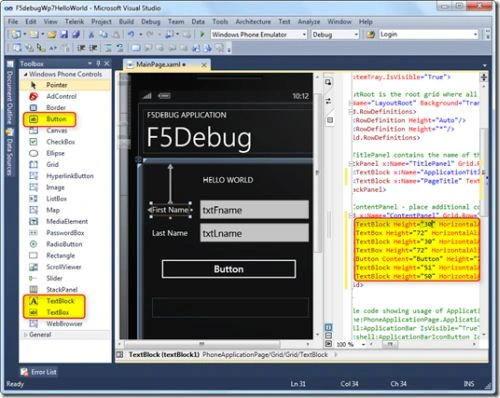Image resolution: width=500 pixels, height=398 pixels.
Task: Collapse the Windows Phone Controls group
Action: click(25, 74)
